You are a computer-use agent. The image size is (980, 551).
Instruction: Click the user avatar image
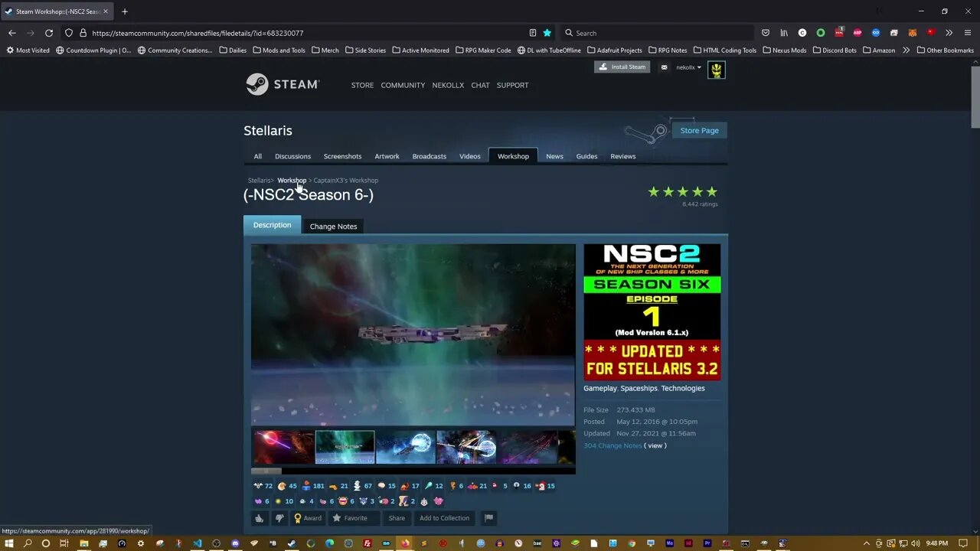point(716,70)
